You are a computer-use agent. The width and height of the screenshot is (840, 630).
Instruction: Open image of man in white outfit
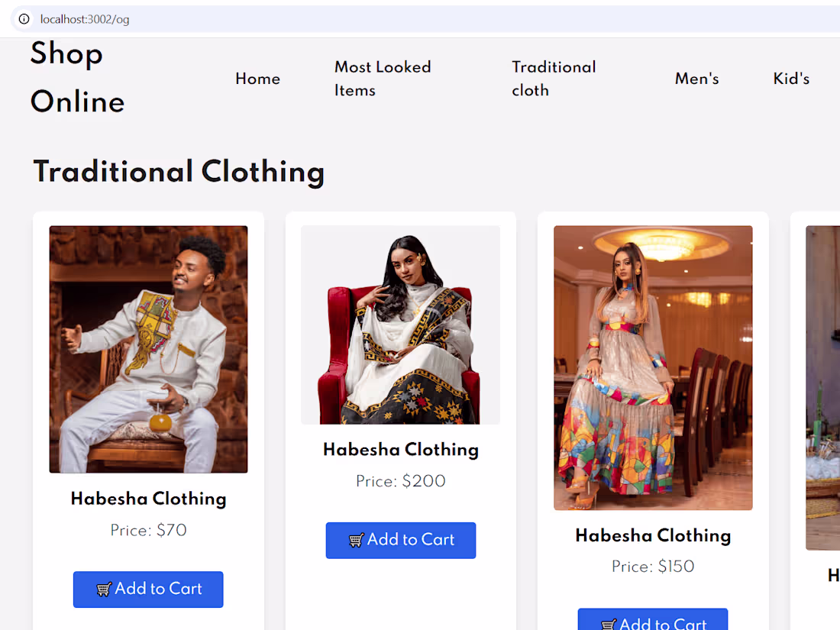click(148, 349)
